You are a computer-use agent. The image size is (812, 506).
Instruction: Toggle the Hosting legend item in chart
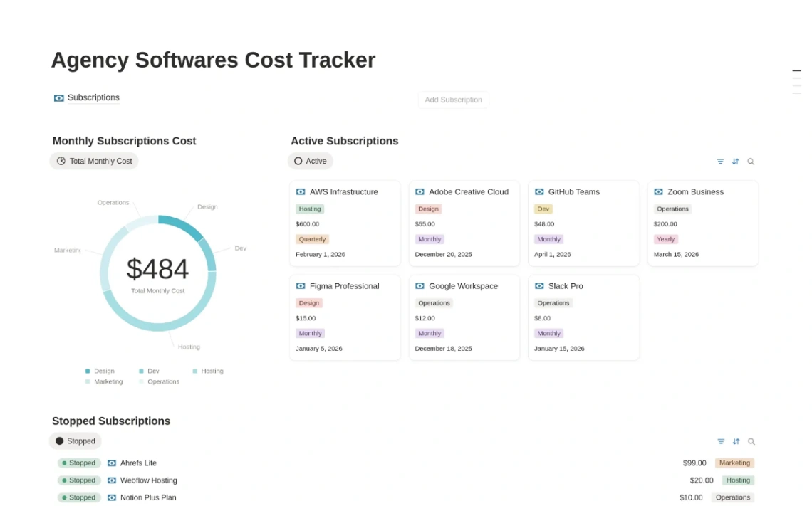pyautogui.click(x=208, y=371)
